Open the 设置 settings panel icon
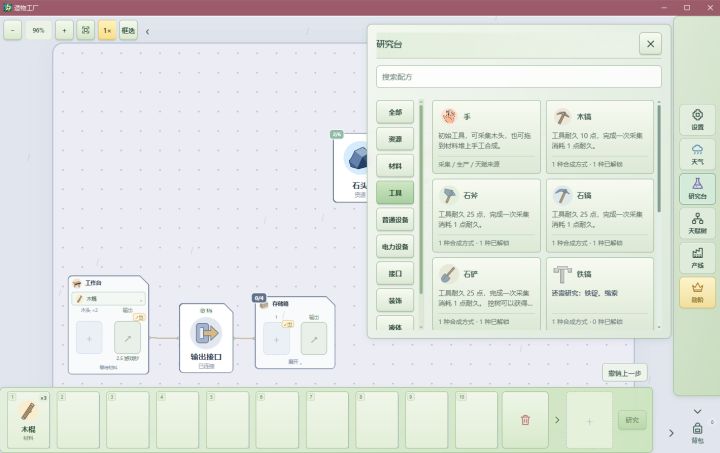The height and width of the screenshot is (453, 720). click(697, 120)
